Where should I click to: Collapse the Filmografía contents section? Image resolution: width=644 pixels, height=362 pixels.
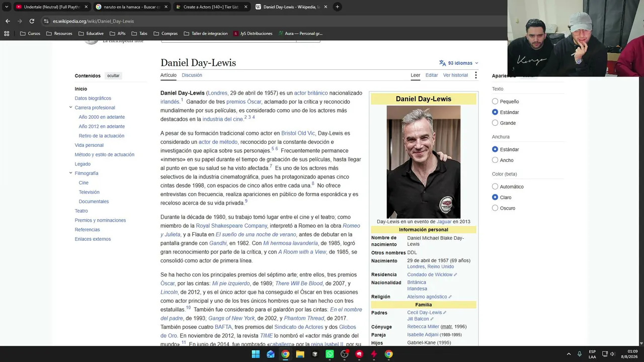click(x=70, y=173)
